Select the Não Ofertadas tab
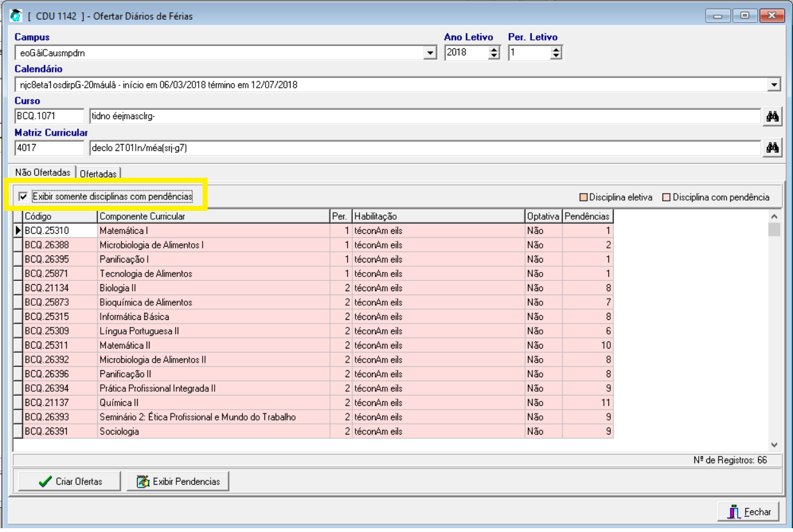This screenshot has height=532, width=793. pos(42,173)
